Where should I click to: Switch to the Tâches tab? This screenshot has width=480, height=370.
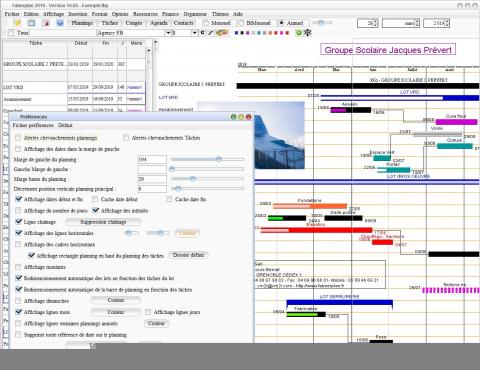point(110,23)
